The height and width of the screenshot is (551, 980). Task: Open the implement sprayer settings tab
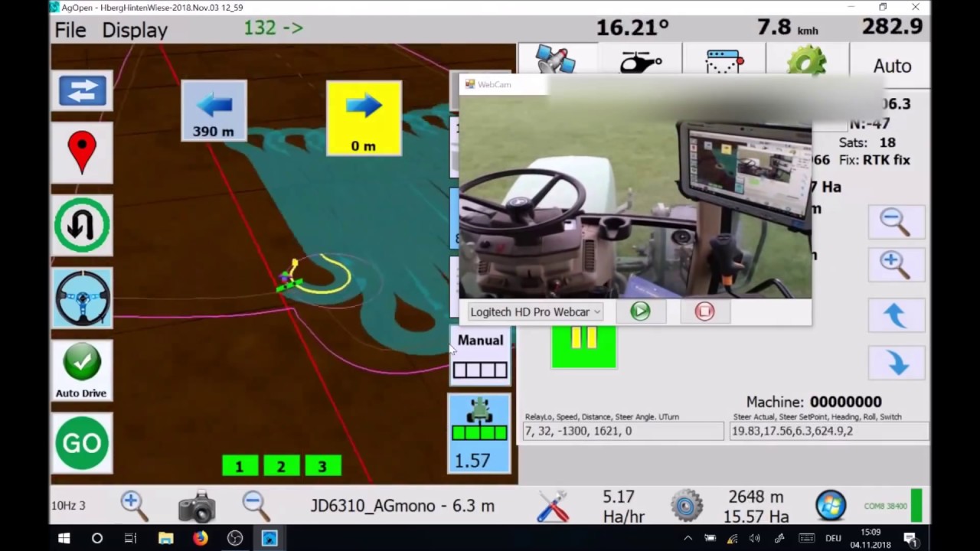(x=724, y=60)
